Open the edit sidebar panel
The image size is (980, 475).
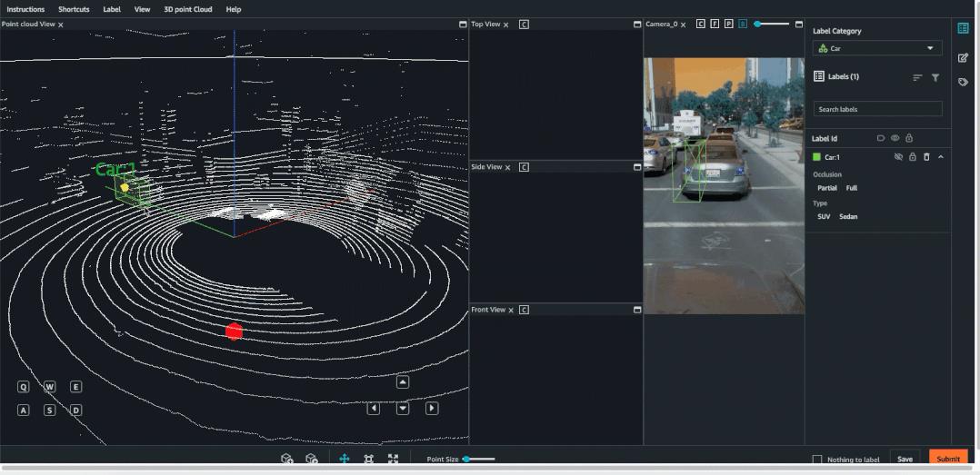pyautogui.click(x=963, y=57)
